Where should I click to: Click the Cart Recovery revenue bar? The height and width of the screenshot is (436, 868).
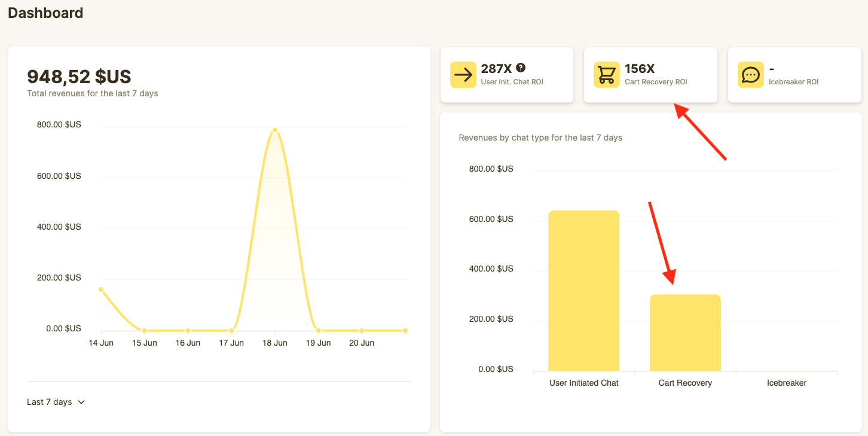685,333
